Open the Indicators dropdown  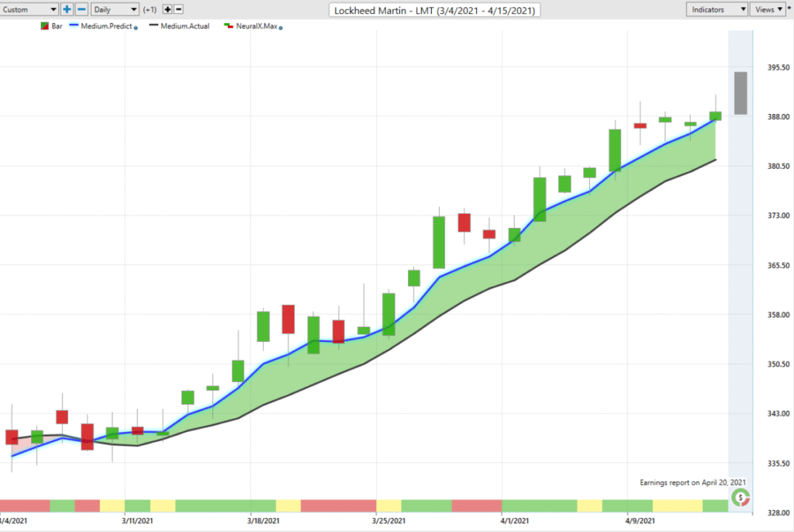click(x=716, y=9)
